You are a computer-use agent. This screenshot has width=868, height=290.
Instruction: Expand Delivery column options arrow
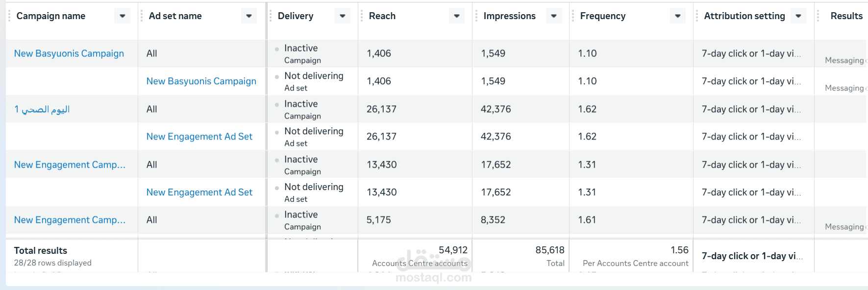pyautogui.click(x=343, y=16)
